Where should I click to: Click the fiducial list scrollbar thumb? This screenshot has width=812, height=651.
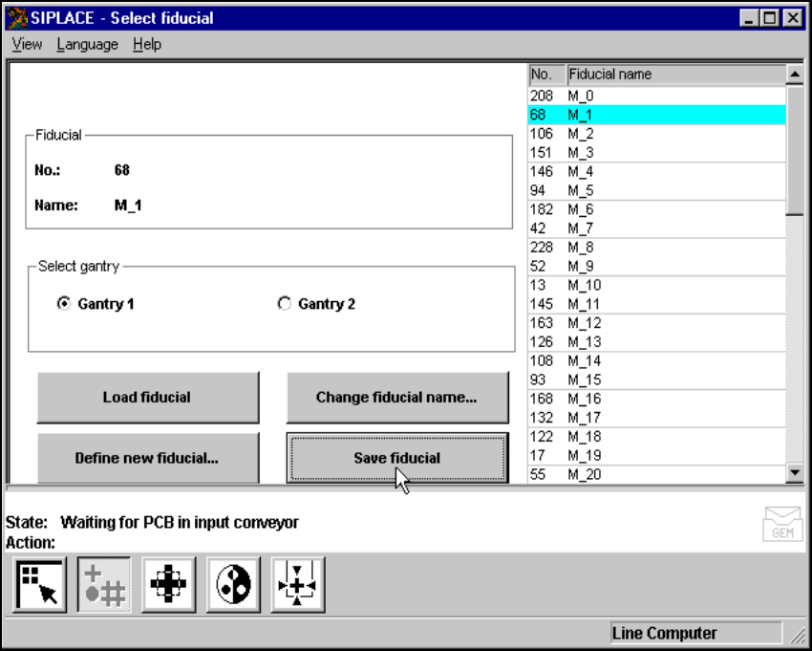[795, 150]
